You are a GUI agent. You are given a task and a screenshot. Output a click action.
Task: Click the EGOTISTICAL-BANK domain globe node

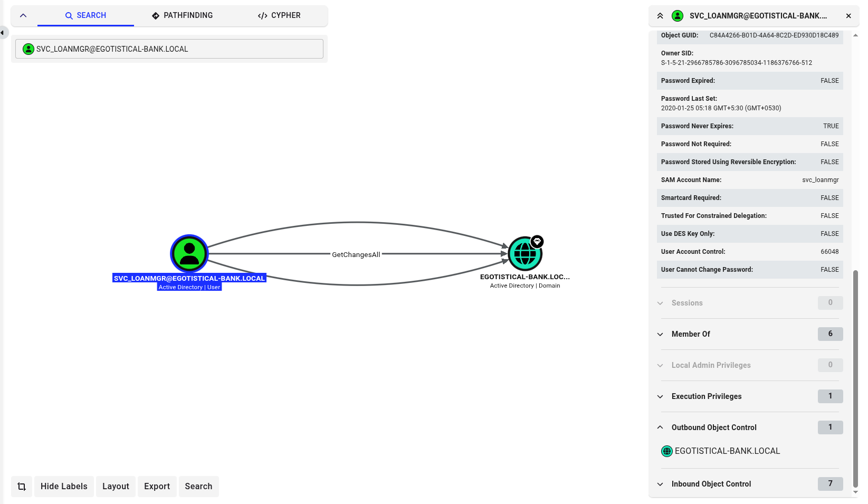pos(525,254)
